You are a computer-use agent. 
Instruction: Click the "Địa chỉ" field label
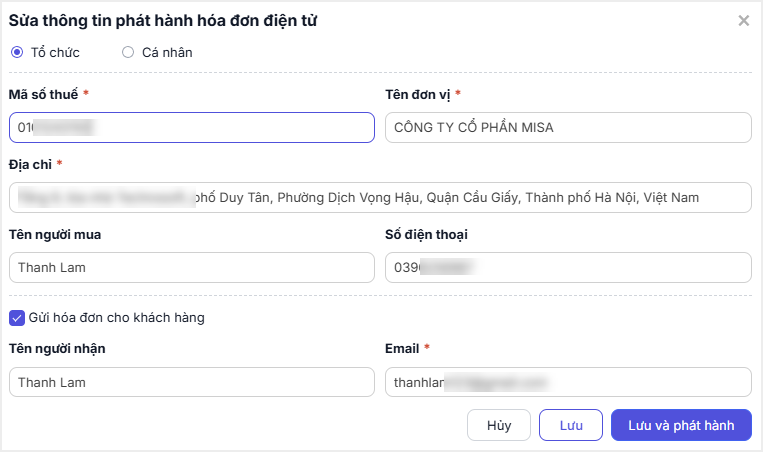[31, 164]
